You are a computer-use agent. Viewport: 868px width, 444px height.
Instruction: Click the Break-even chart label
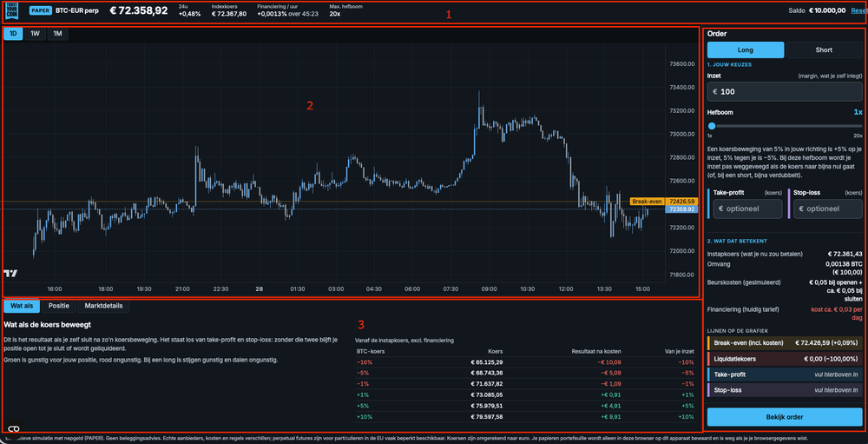648,202
